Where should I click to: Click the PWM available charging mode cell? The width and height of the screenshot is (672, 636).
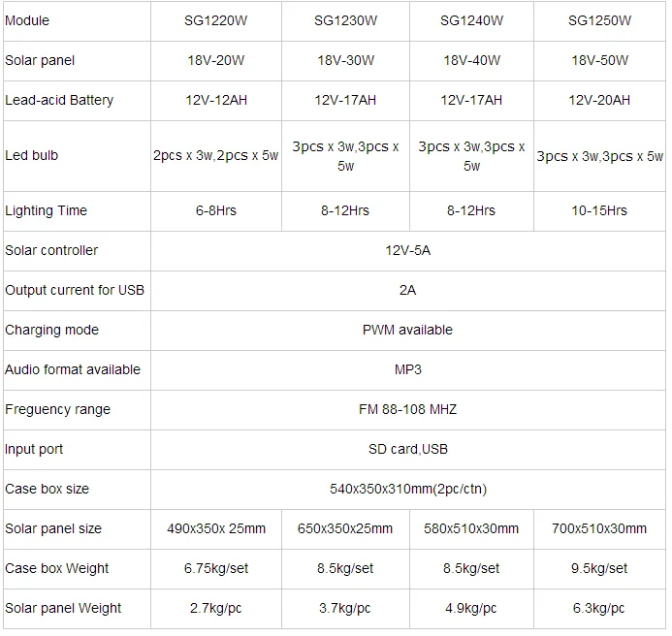click(407, 330)
